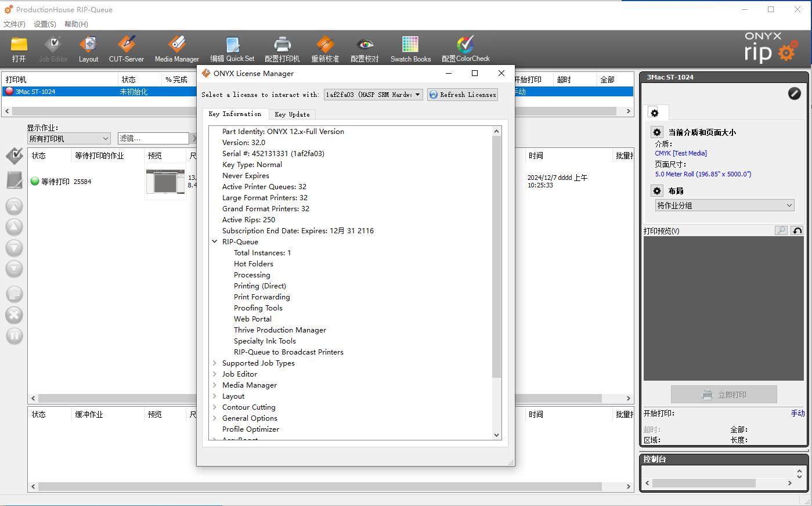Click the 打开 folder icon in the toolbar
The width and height of the screenshot is (812, 506).
[x=19, y=45]
